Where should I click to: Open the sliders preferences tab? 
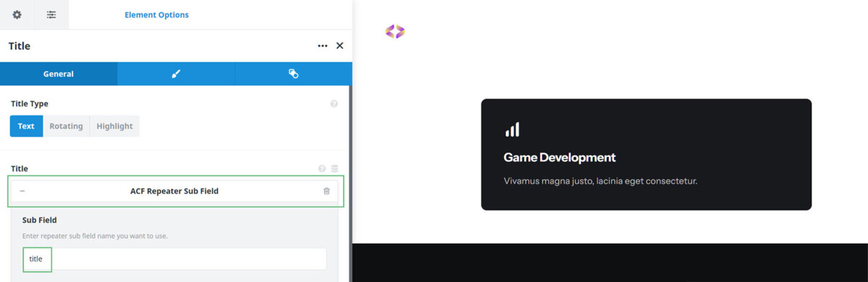click(x=51, y=14)
